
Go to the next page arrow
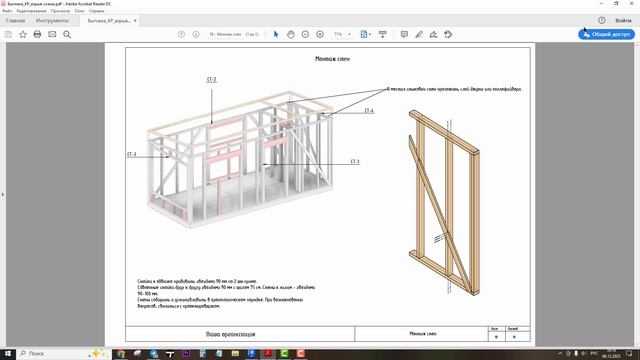196,34
